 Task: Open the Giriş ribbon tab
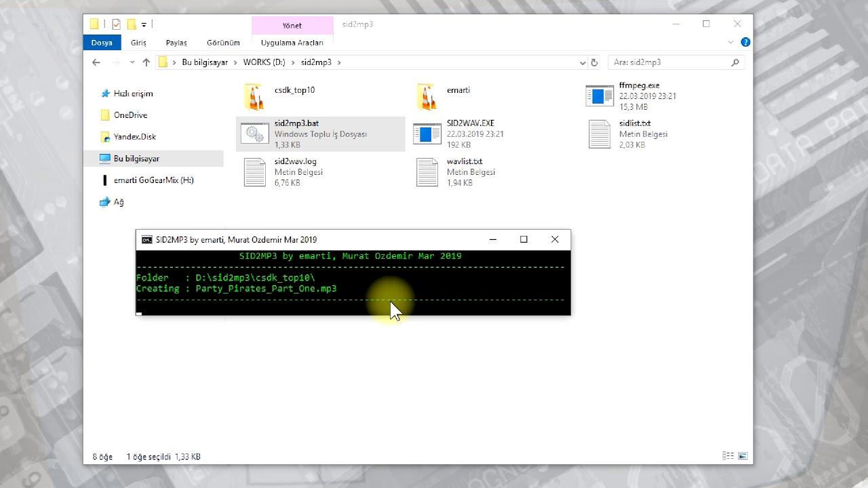click(x=138, y=42)
